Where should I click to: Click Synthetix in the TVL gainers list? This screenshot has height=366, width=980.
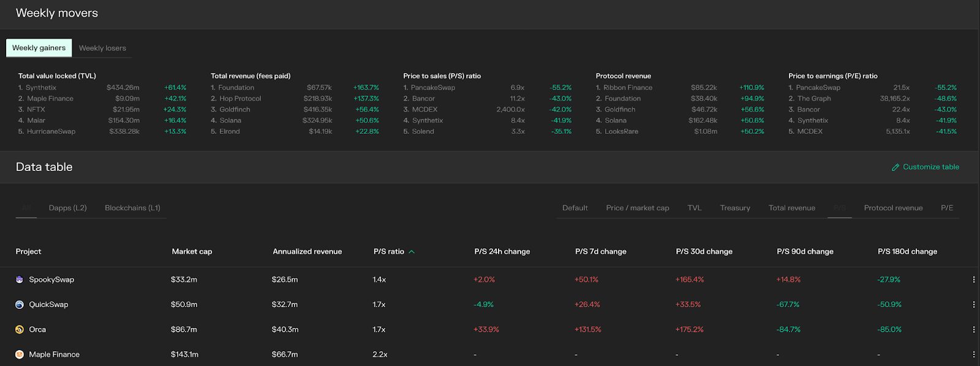pyautogui.click(x=41, y=88)
